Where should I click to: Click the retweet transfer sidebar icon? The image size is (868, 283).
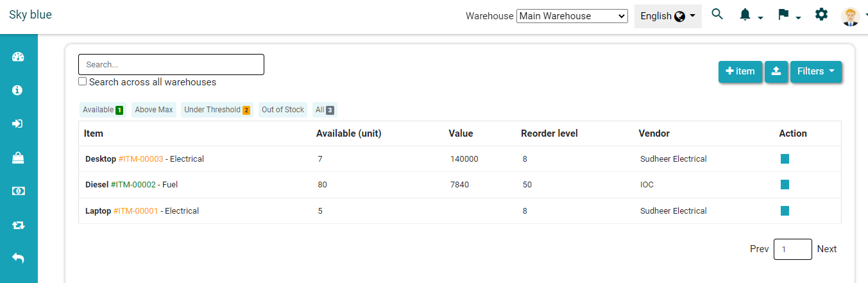[18, 225]
